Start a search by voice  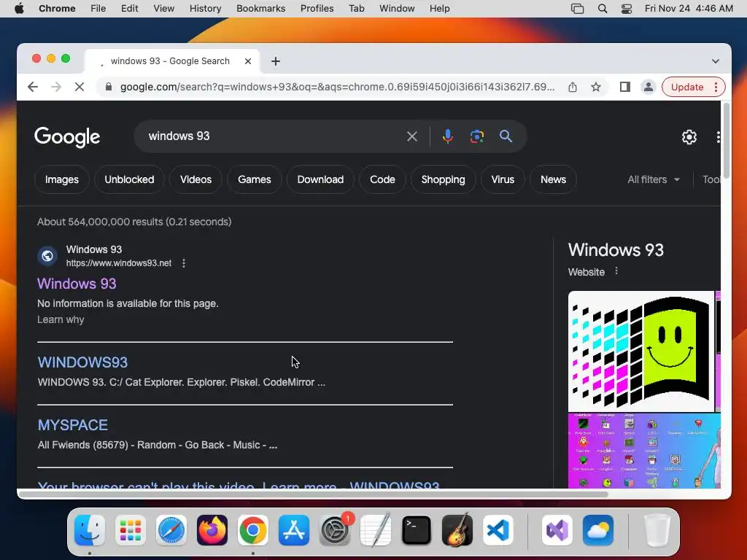[447, 136]
